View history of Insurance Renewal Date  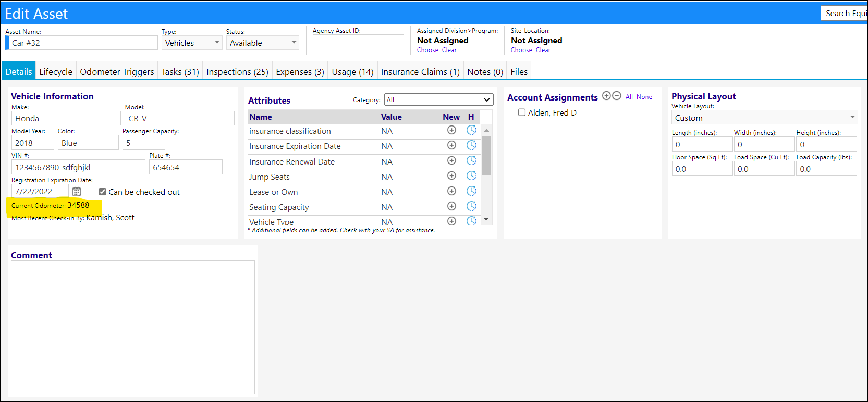[471, 161]
